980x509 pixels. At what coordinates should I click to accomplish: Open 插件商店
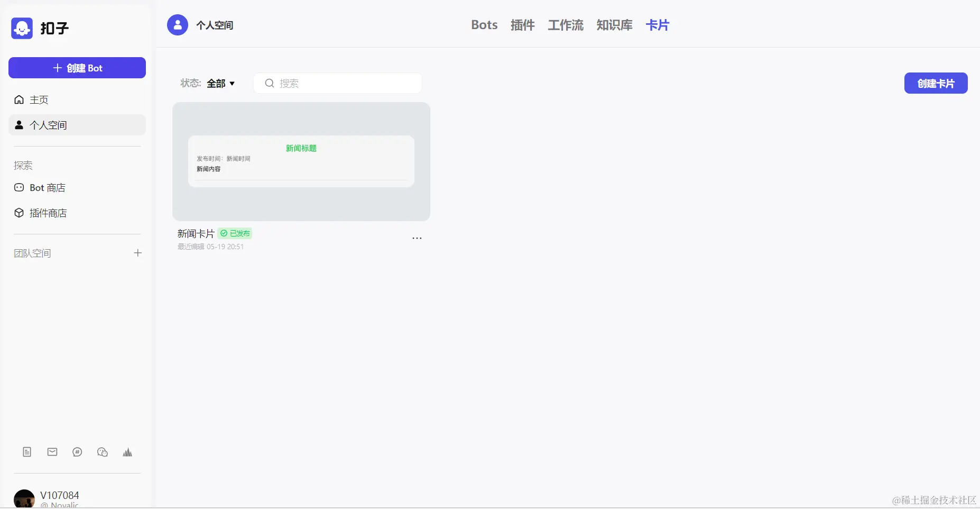click(x=77, y=213)
